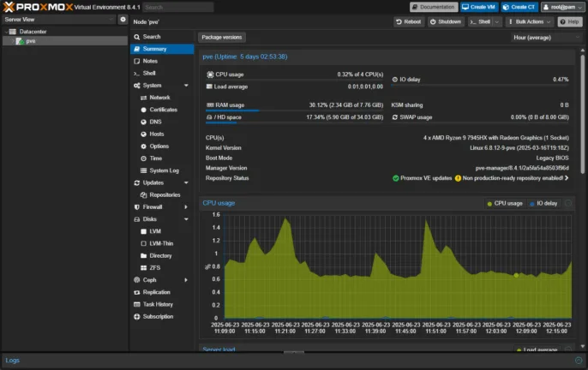588x370 pixels.
Task: Click the System Log list icon
Action: (x=143, y=170)
